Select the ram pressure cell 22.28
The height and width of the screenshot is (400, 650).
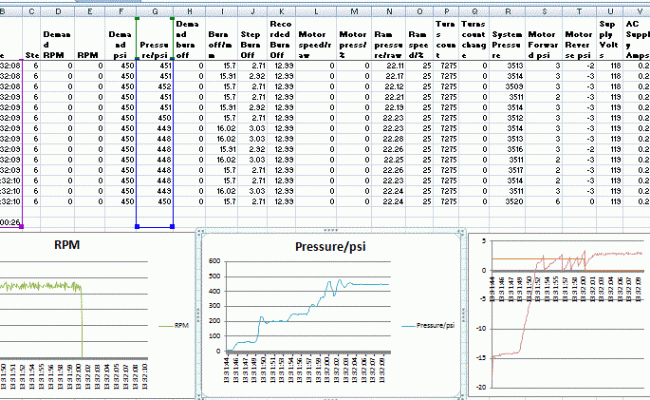[x=389, y=139]
